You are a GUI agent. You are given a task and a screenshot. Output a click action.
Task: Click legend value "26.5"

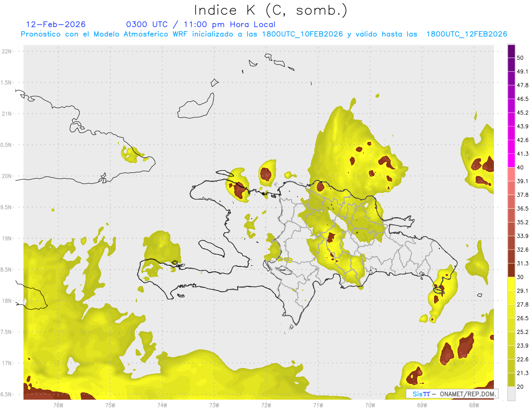point(523,318)
